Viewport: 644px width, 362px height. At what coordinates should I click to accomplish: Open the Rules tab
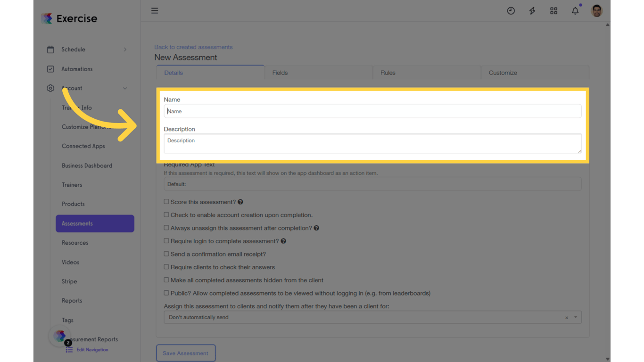(388, 73)
